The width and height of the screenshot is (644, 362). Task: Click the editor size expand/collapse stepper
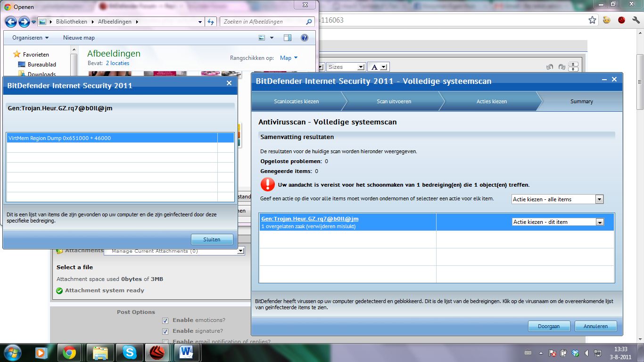[x=573, y=67]
